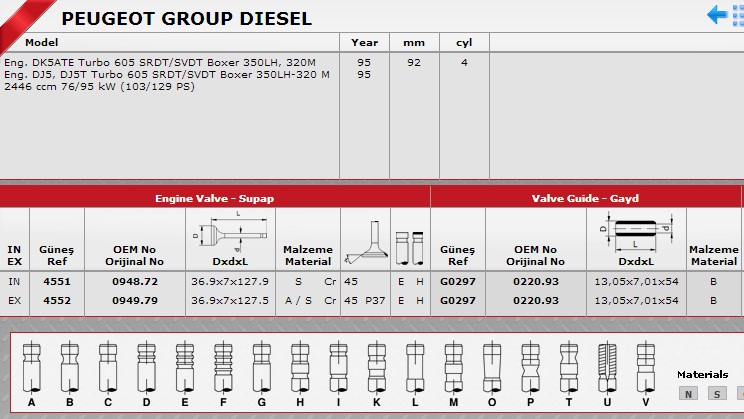Select valve stem type M icon
The height and width of the screenshot is (419, 744).
click(x=454, y=367)
